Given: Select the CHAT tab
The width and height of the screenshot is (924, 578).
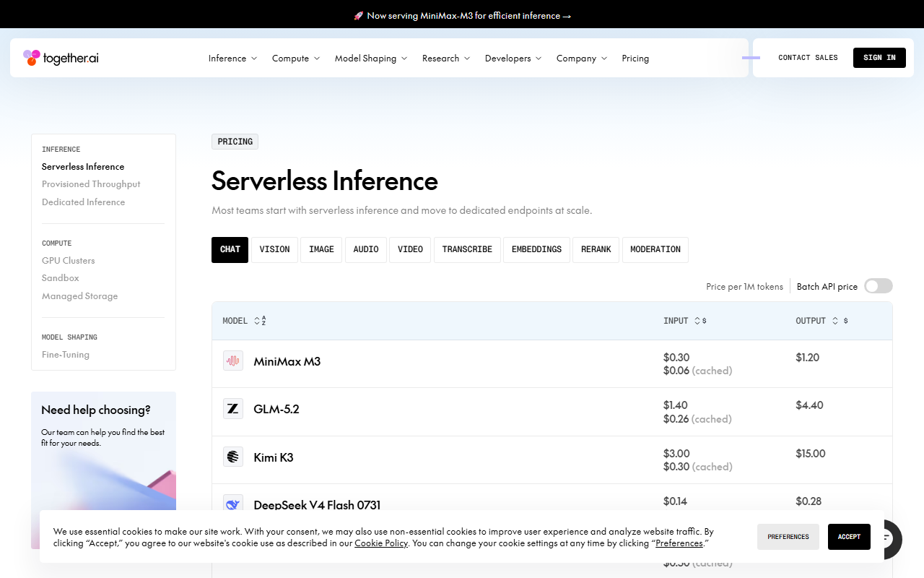Looking at the screenshot, I should (x=230, y=250).
